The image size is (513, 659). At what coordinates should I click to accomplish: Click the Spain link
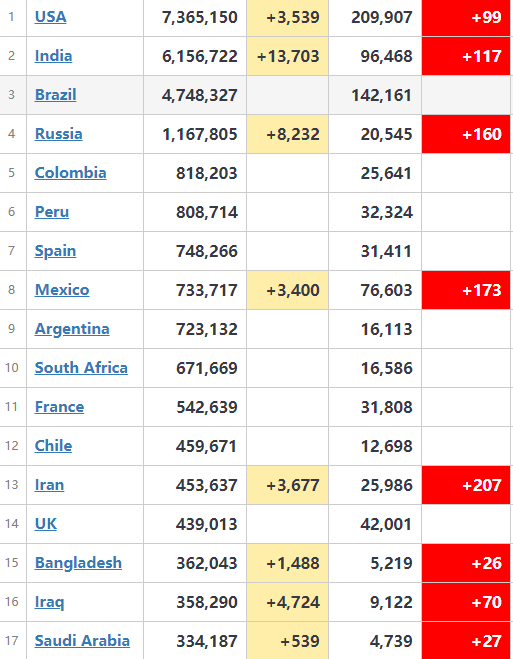[55, 251]
